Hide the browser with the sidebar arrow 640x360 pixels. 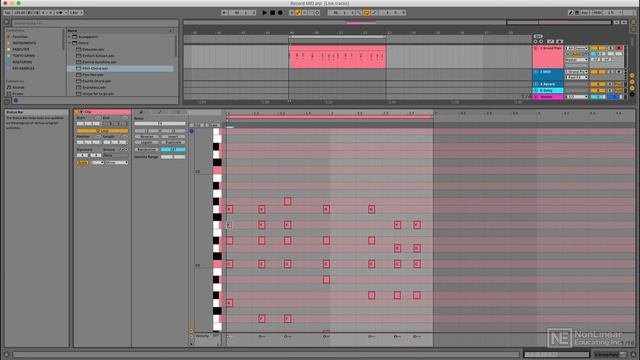coord(7,23)
